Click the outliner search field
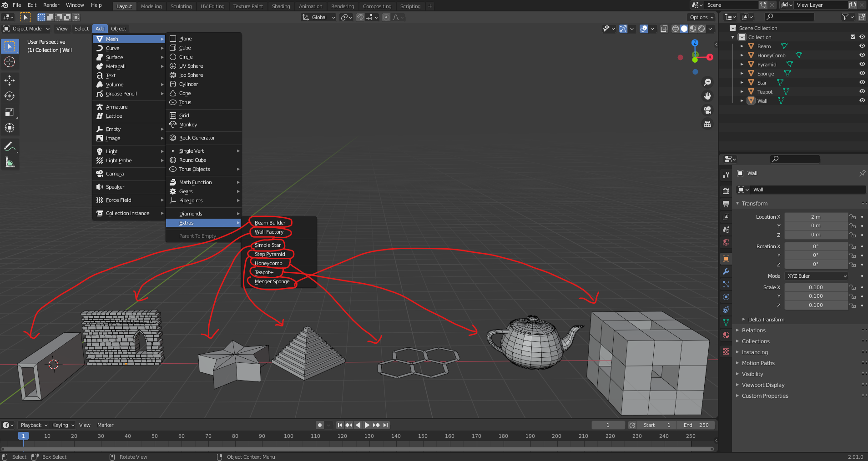The width and height of the screenshot is (868, 461). 789,17
